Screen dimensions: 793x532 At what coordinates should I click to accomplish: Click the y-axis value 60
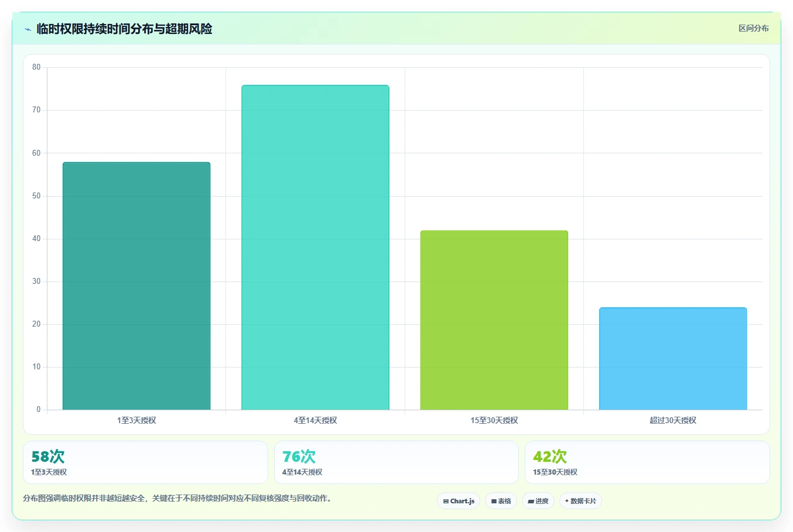click(36, 153)
